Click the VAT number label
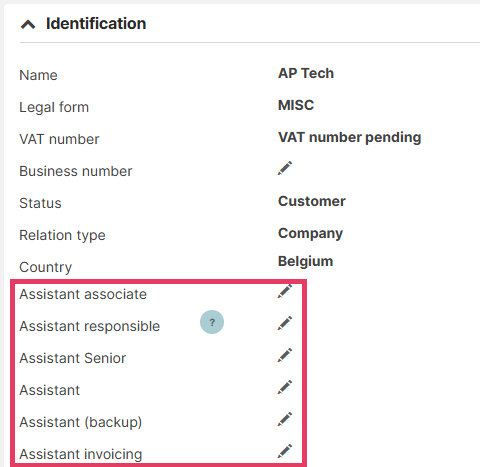The image size is (480, 467). [59, 139]
